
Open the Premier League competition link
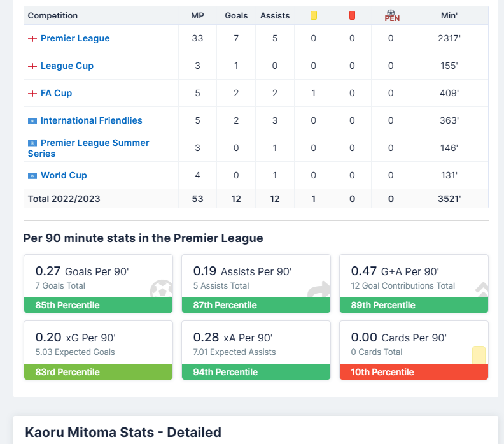pos(75,38)
